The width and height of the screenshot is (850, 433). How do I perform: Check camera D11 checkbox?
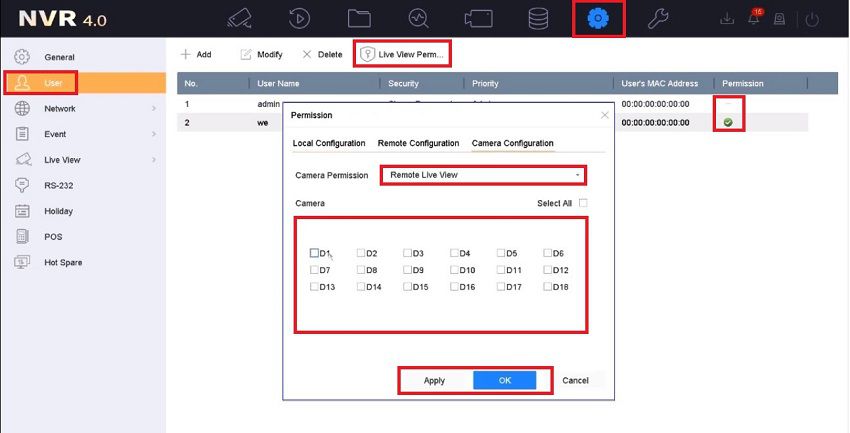pyautogui.click(x=501, y=270)
